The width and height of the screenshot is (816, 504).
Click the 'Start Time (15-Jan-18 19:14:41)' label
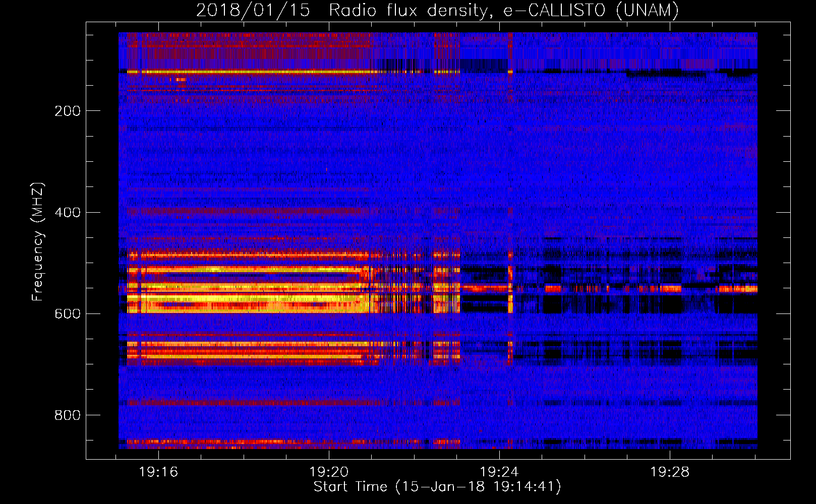point(437,487)
